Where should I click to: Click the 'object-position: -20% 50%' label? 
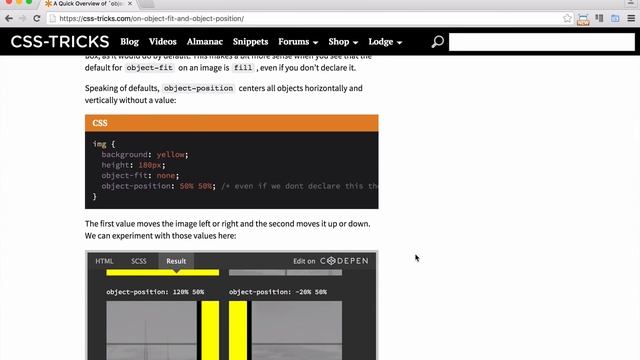coord(278,292)
